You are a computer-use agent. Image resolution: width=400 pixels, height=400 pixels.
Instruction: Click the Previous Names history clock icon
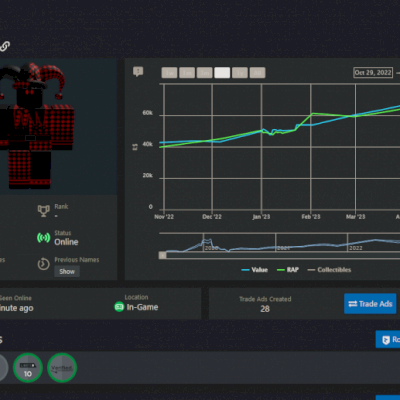tap(43, 264)
